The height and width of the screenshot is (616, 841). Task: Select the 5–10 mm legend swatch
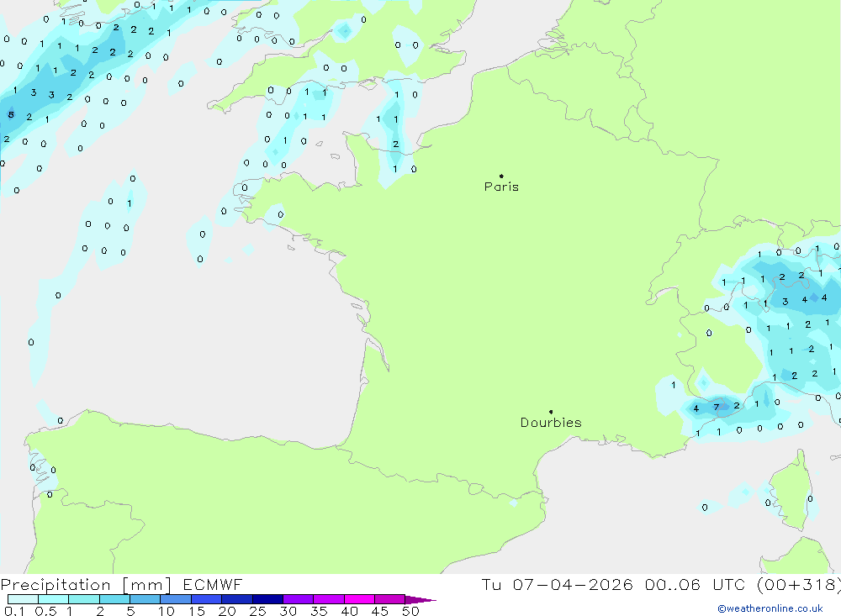pos(145,599)
